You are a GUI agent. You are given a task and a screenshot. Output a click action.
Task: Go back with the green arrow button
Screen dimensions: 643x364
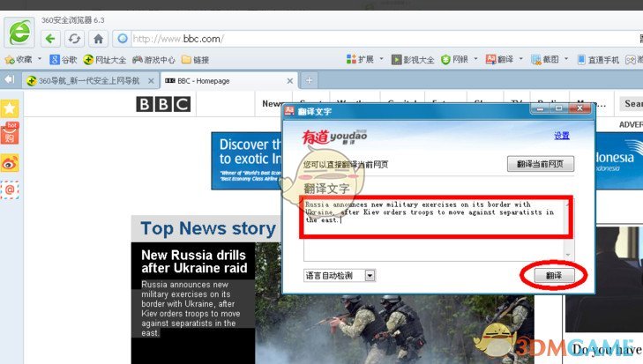tap(51, 39)
